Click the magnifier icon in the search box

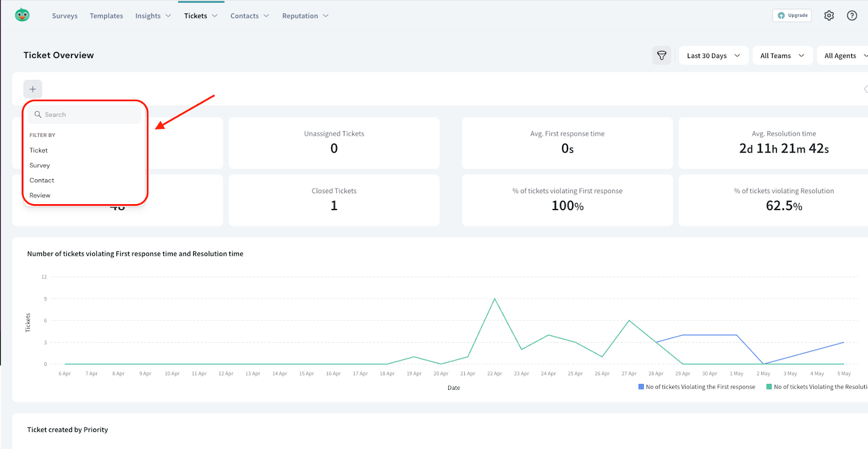38,115
